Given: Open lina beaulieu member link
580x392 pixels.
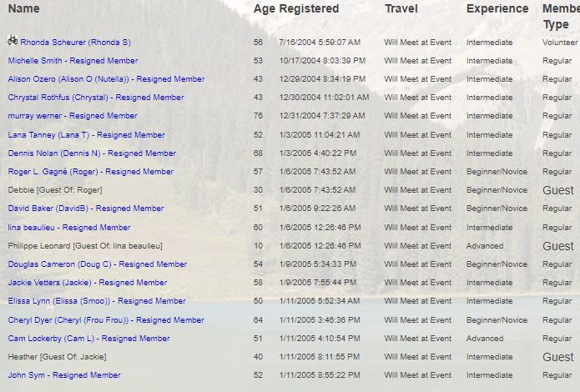Looking at the screenshot, I should [68, 228].
